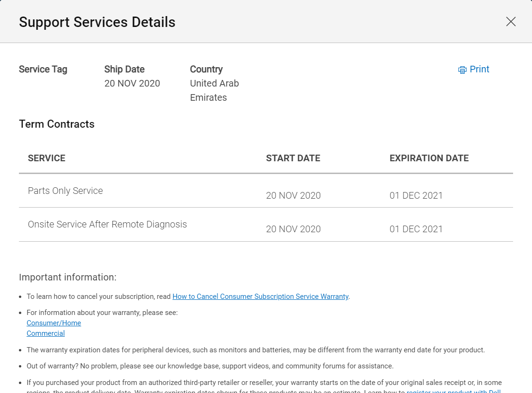Click Parts Only Service start date
This screenshot has width=532, height=393.
(x=293, y=196)
